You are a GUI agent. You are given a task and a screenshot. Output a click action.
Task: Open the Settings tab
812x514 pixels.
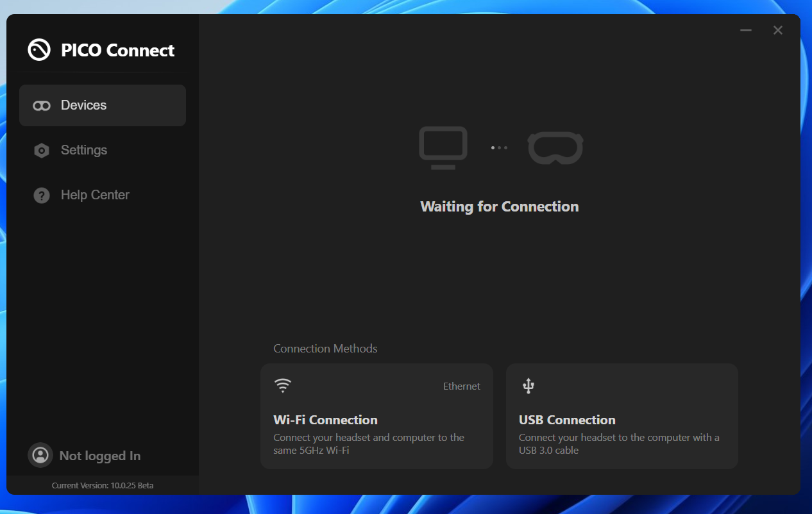pos(103,150)
